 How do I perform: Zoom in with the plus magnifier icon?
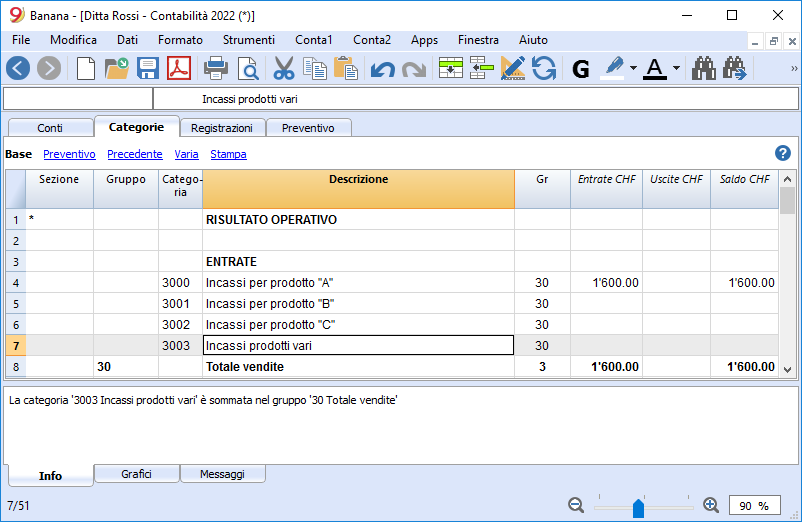tap(711, 505)
